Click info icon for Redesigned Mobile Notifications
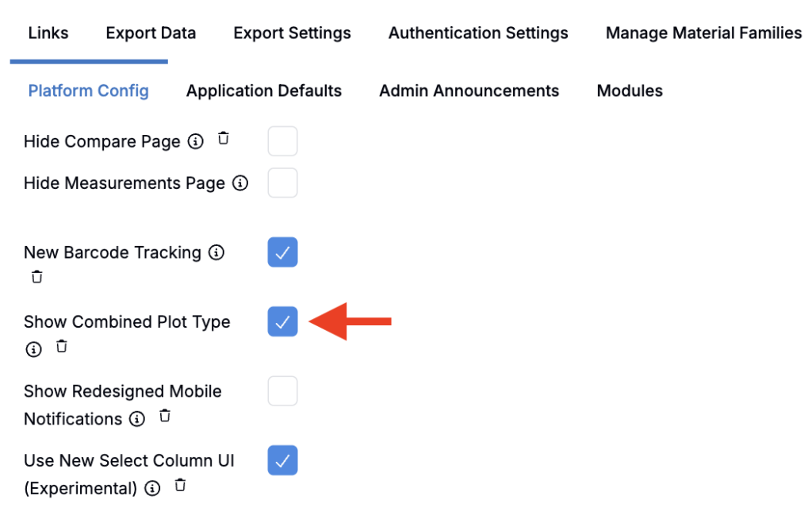Image resolution: width=812 pixels, height=515 pixels. pyautogui.click(x=137, y=419)
